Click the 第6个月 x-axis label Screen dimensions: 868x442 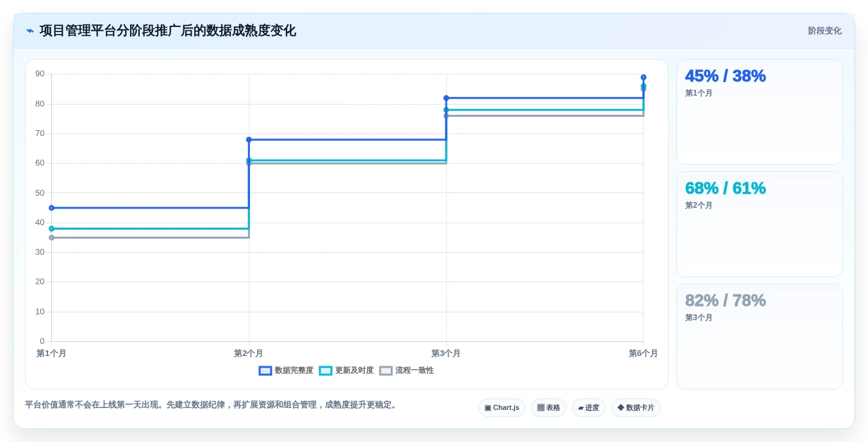644,353
